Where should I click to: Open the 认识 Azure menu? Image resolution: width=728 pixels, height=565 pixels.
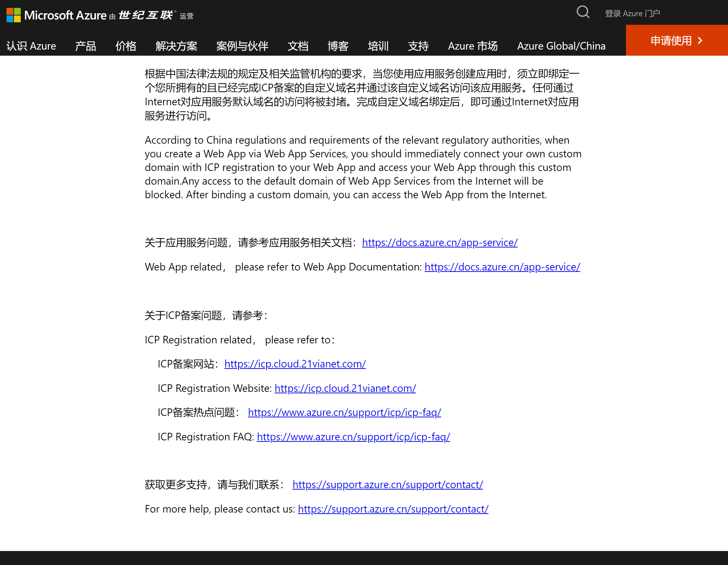pyautogui.click(x=31, y=46)
